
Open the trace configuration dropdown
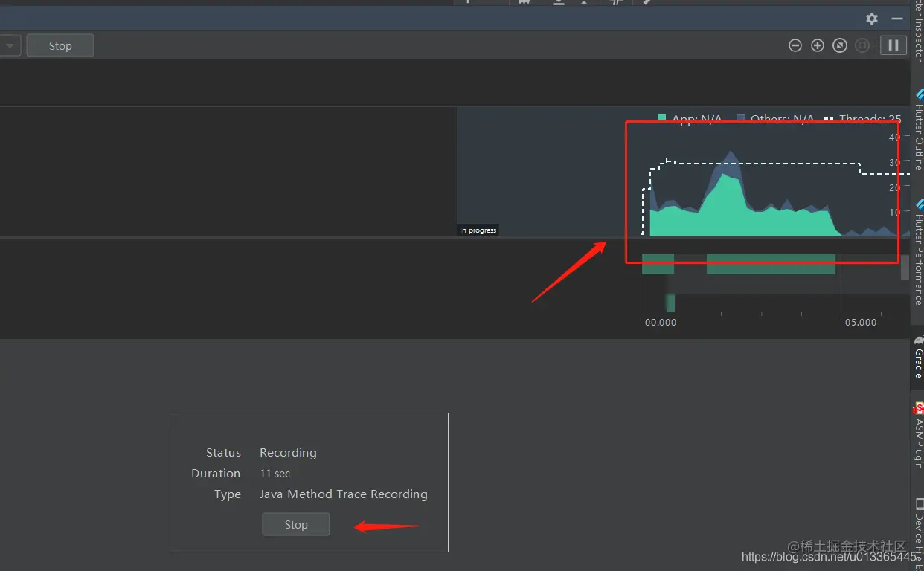click(10, 45)
